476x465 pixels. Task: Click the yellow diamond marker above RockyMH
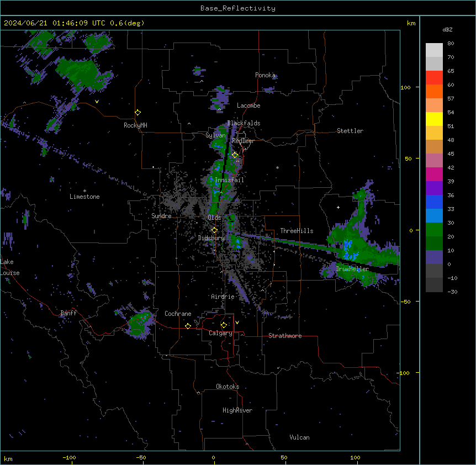click(x=137, y=113)
